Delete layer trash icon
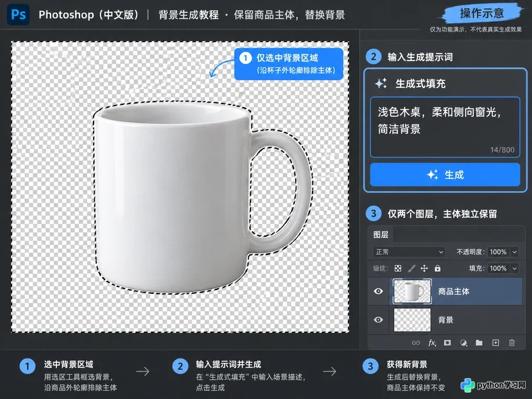The height and width of the screenshot is (399, 532). 512,343
